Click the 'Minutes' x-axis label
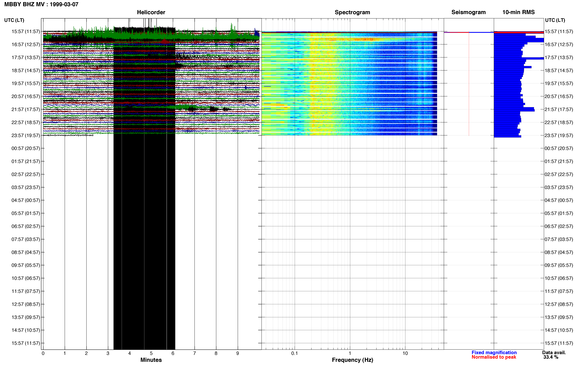 (x=151, y=360)
